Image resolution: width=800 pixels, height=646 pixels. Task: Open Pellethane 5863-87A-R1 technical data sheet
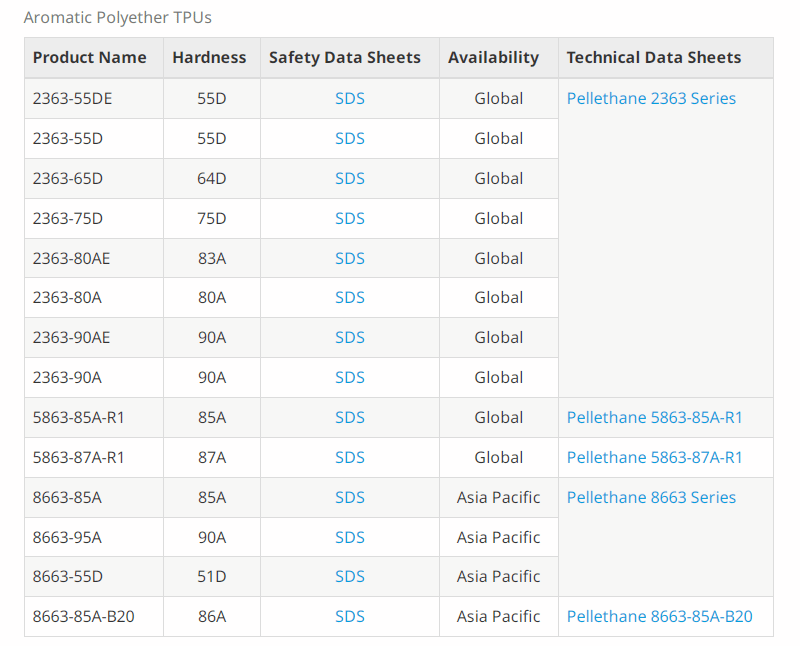pyautogui.click(x=655, y=457)
